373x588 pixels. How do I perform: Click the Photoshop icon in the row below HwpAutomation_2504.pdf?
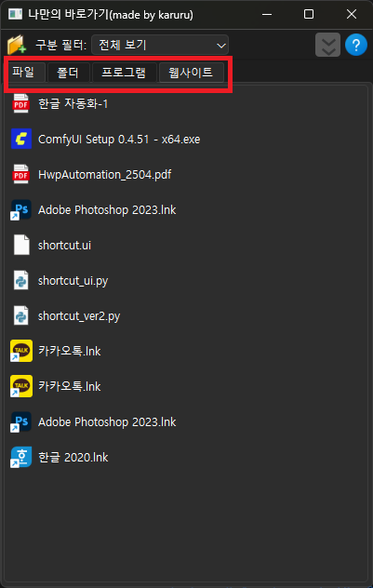coord(21,210)
